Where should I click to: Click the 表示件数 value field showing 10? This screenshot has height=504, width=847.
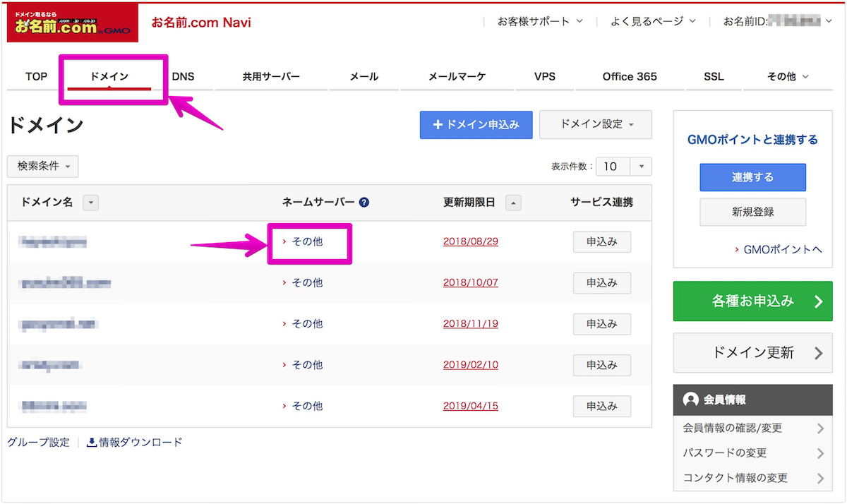point(614,167)
